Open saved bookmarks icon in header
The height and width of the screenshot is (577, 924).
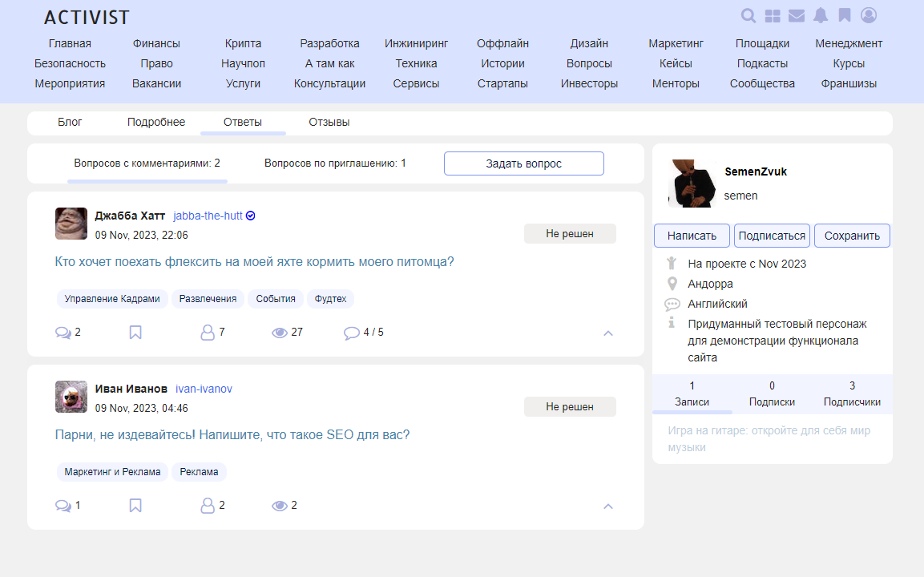[x=845, y=15]
